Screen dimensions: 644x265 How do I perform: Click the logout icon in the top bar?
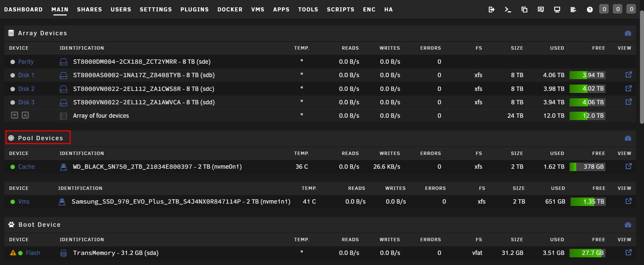click(x=491, y=9)
